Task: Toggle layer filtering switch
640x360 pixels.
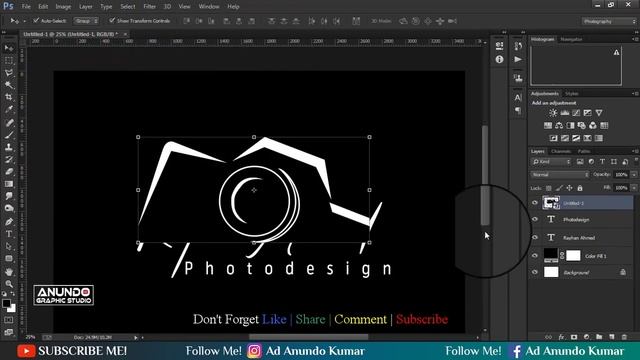Action: click(636, 160)
